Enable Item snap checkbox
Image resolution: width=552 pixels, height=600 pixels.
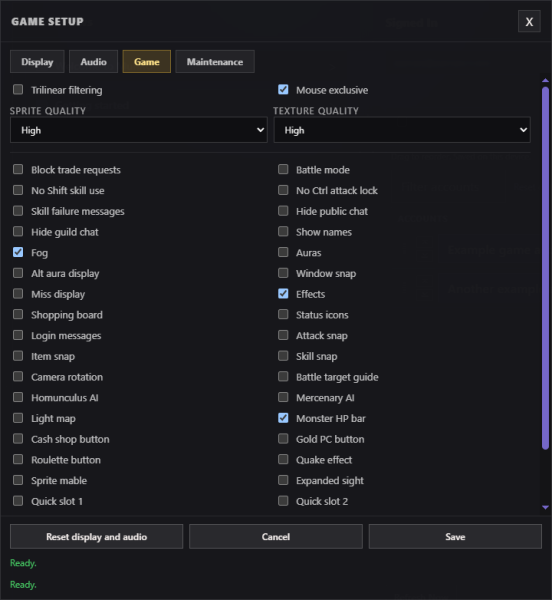pos(18,355)
